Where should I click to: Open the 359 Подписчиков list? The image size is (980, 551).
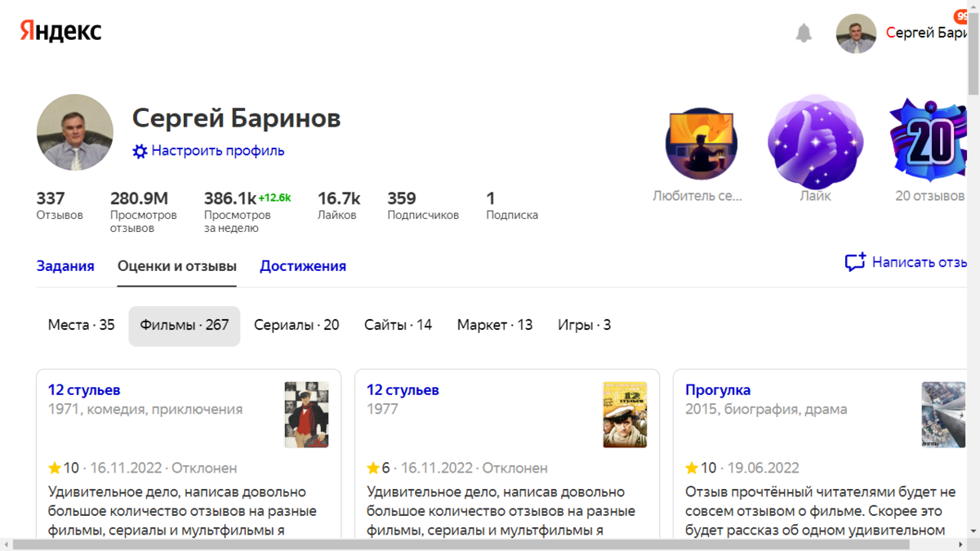423,206
